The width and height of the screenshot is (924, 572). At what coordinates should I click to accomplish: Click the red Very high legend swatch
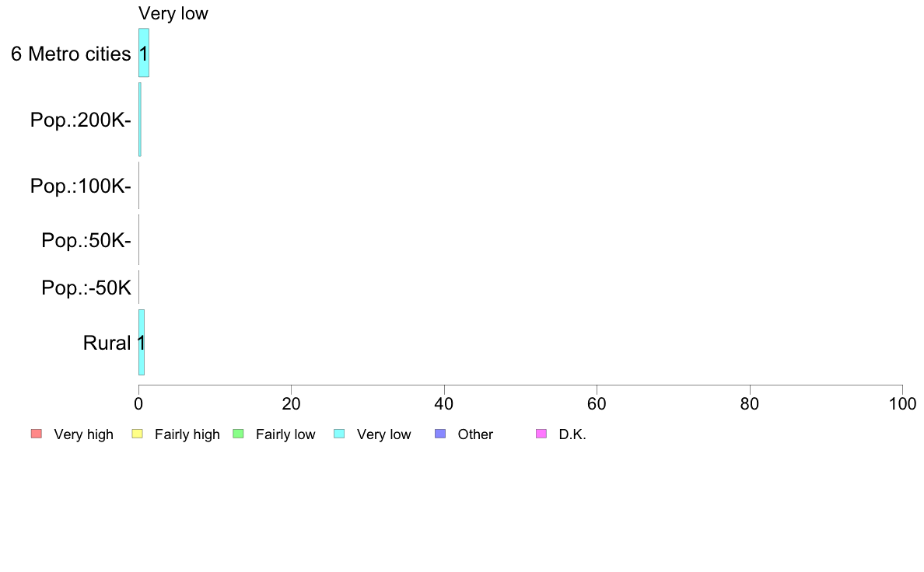(x=37, y=434)
